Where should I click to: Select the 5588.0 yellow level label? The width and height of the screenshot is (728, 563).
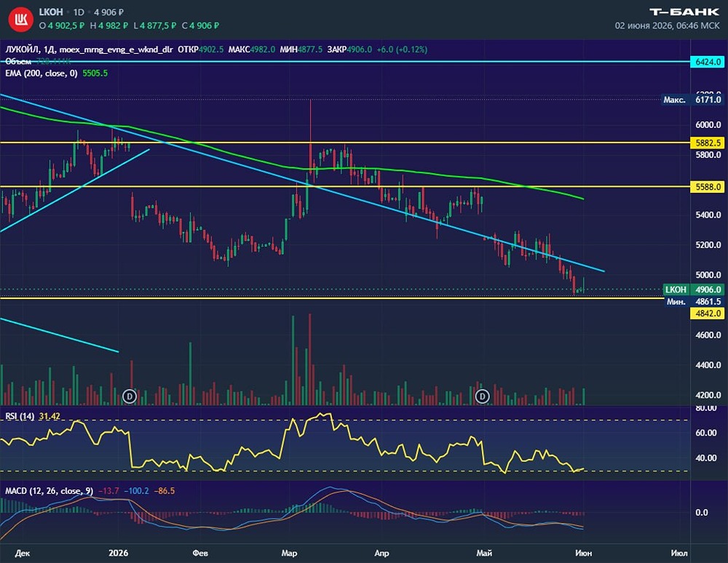[x=708, y=187]
